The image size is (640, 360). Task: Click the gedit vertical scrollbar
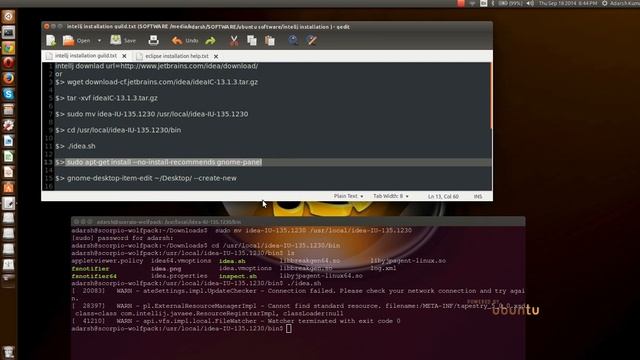point(491,96)
